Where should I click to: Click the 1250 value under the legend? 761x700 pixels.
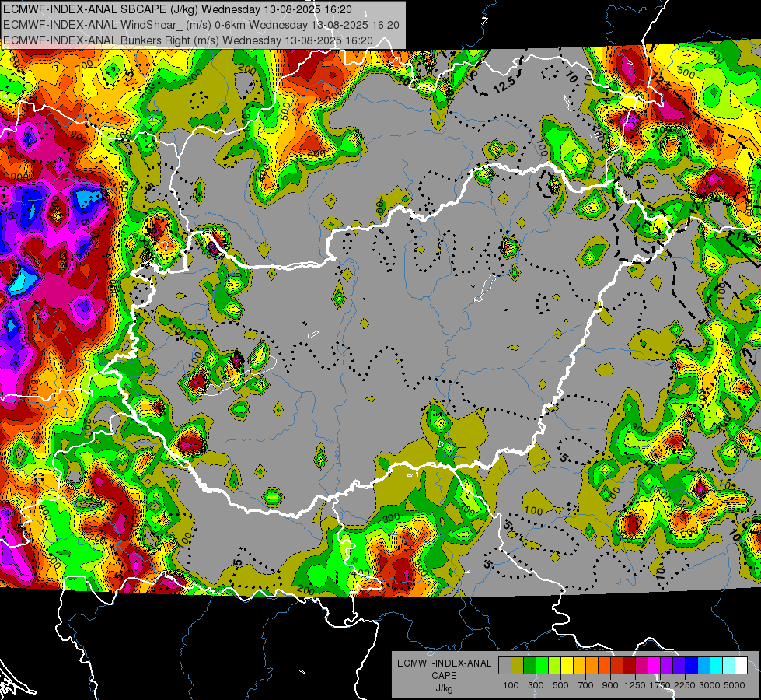[x=635, y=685]
